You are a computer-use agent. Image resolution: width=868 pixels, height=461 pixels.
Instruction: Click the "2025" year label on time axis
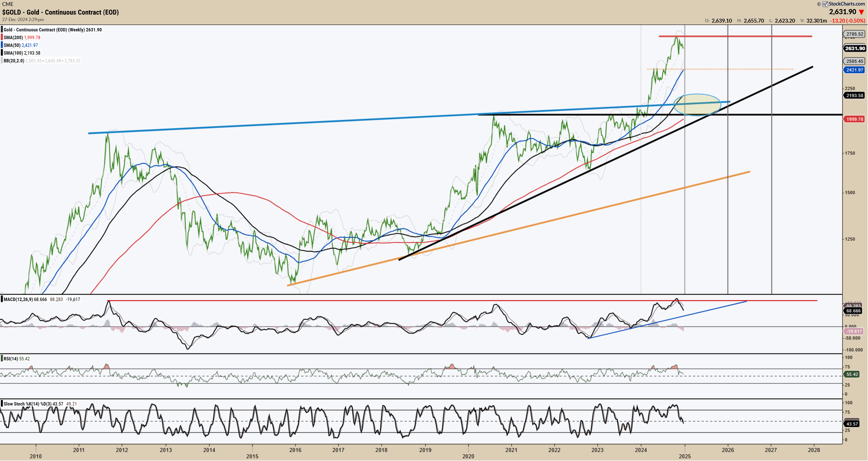coord(685,456)
